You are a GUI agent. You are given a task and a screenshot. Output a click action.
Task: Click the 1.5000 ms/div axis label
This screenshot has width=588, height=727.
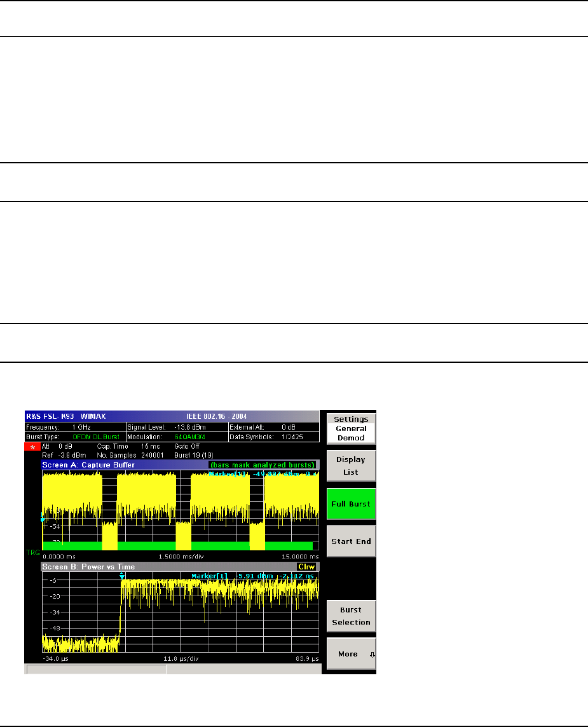(181, 557)
